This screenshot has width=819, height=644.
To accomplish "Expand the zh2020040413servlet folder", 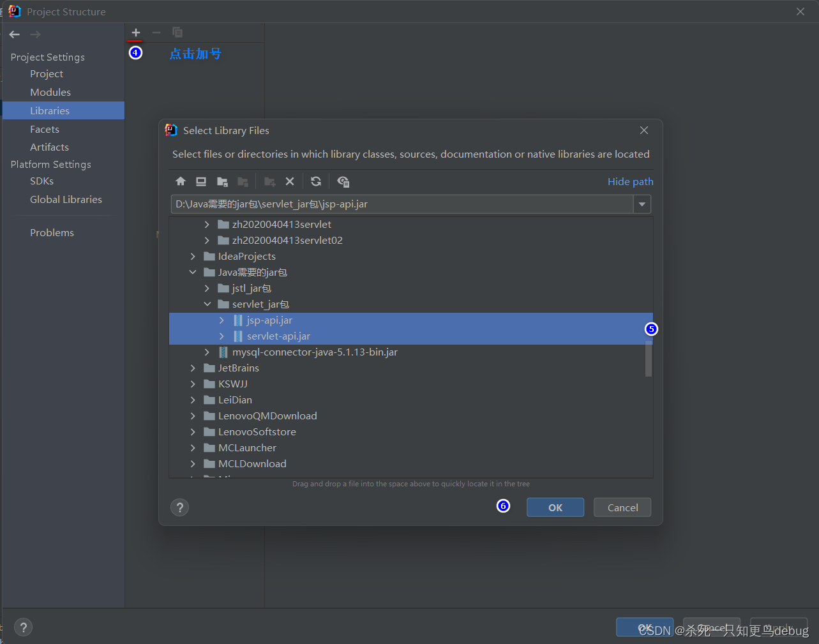I will pyautogui.click(x=207, y=225).
